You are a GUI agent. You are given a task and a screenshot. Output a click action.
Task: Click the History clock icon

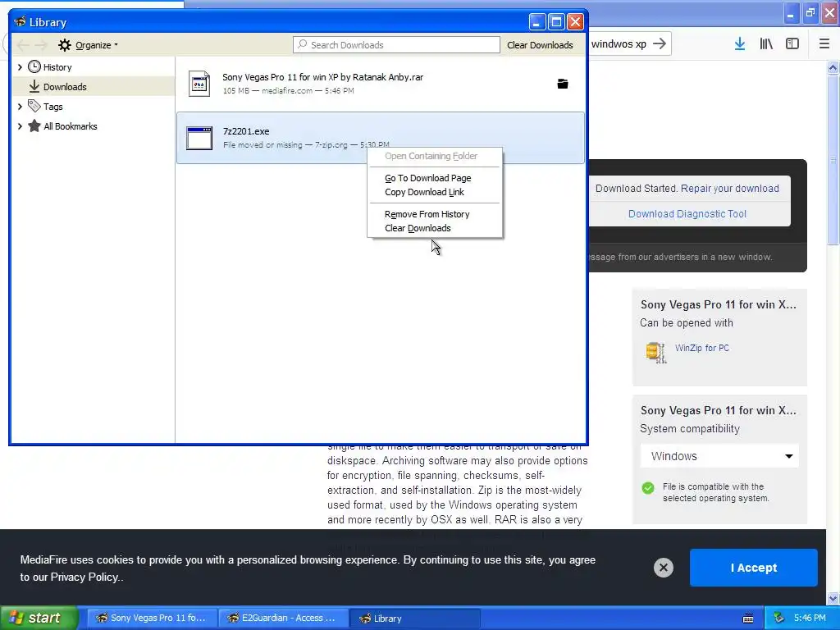tap(34, 66)
